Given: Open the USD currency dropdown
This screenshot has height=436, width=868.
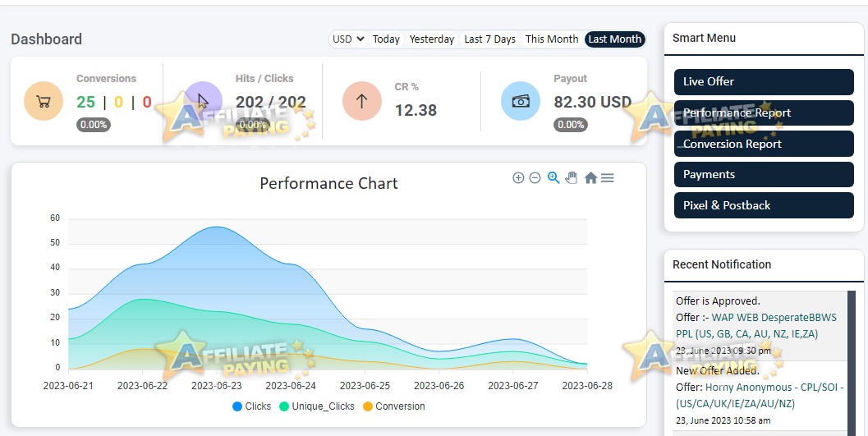Looking at the screenshot, I should click(x=348, y=39).
